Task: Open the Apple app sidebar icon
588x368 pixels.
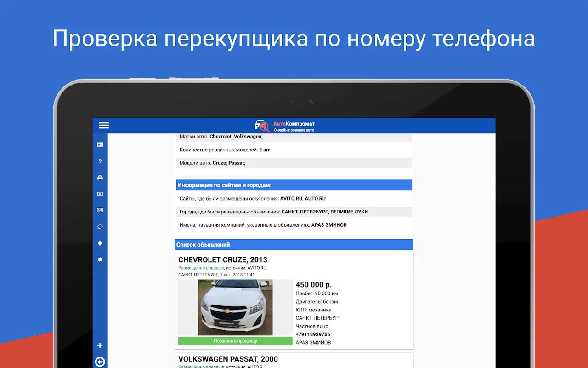Action: tap(100, 259)
